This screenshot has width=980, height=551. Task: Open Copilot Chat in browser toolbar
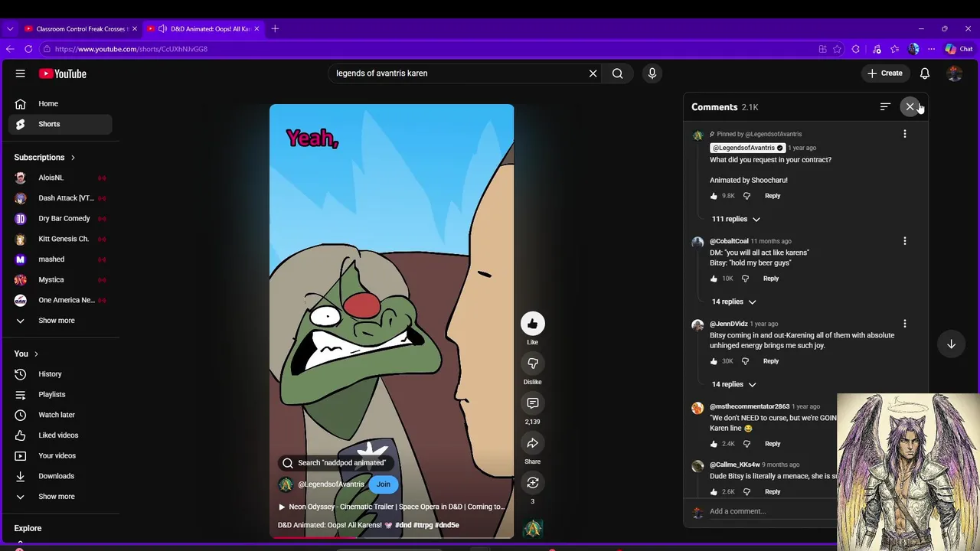pyautogui.click(x=959, y=49)
